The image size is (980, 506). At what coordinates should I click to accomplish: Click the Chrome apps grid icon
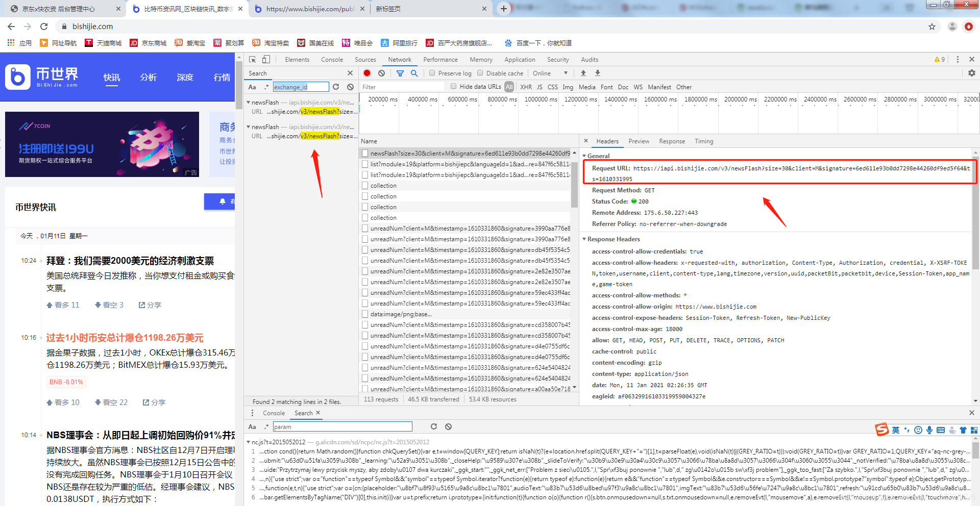pyautogui.click(x=11, y=43)
